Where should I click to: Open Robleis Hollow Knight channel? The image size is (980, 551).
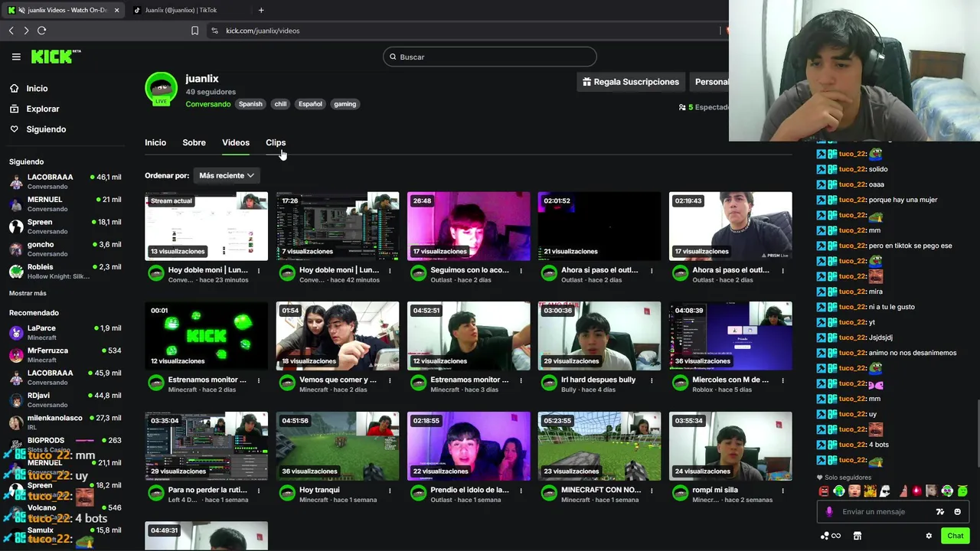click(65, 271)
